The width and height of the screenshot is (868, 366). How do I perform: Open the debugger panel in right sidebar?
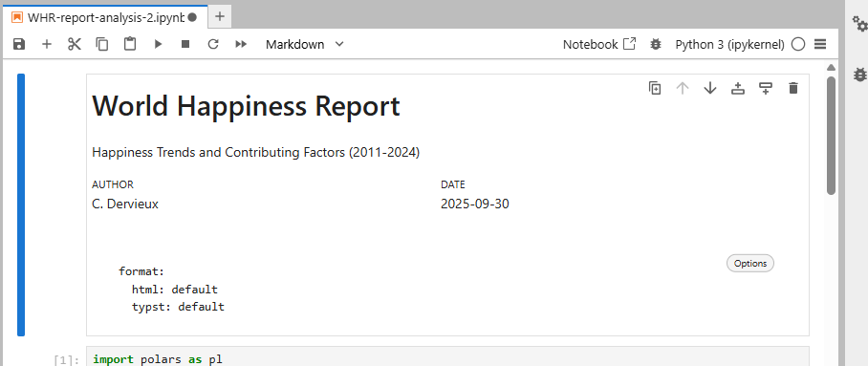tap(859, 75)
